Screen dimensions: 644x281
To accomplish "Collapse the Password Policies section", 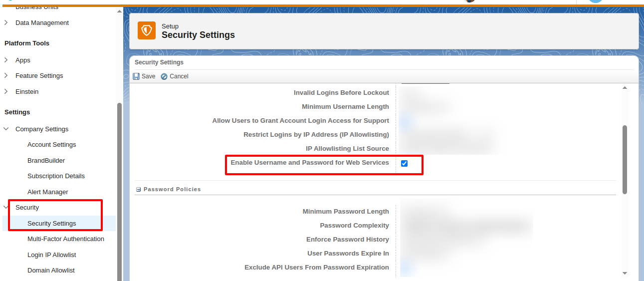I will (139, 190).
